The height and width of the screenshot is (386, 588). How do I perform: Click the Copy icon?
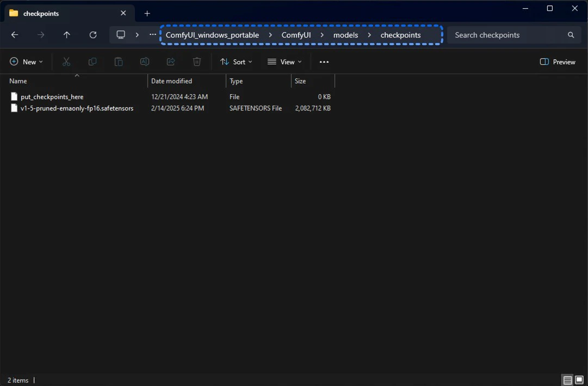point(92,62)
